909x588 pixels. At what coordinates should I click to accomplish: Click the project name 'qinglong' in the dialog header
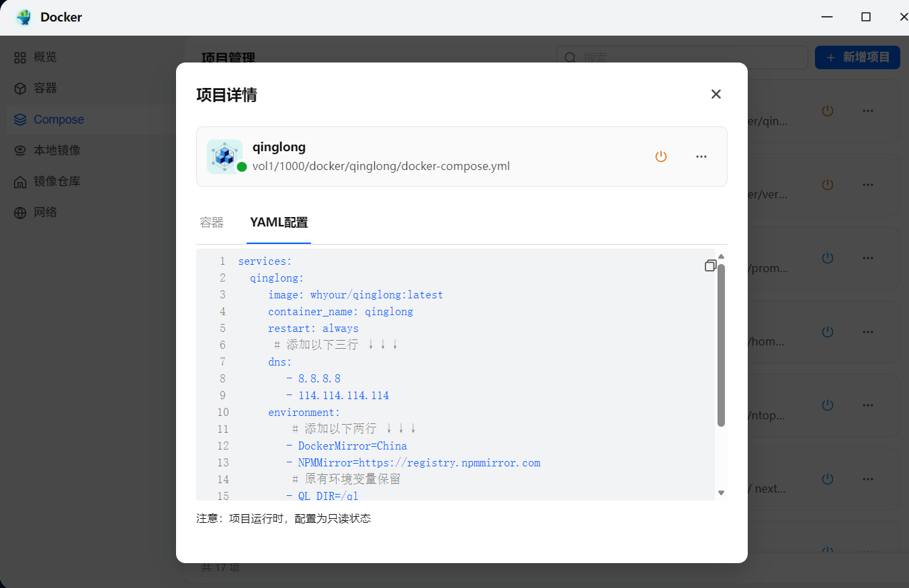pos(279,147)
